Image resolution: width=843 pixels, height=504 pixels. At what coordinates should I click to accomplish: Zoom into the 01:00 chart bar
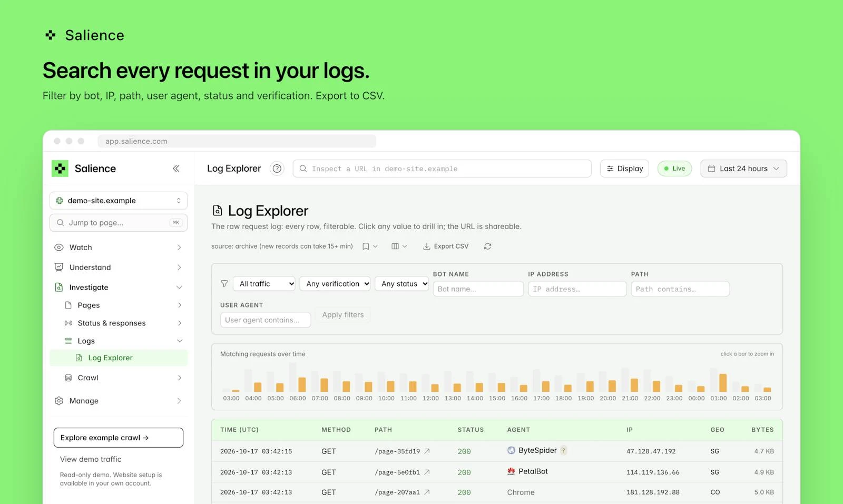(723, 383)
